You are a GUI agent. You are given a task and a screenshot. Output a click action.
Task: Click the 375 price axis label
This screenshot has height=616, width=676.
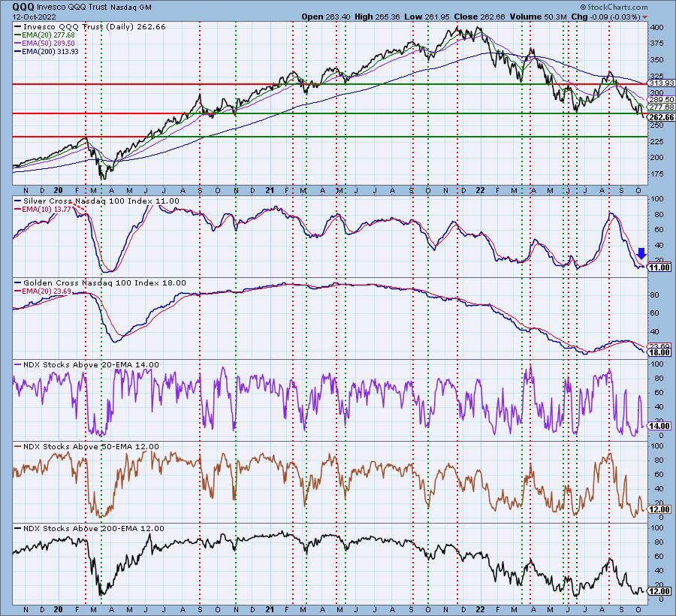[x=656, y=44]
